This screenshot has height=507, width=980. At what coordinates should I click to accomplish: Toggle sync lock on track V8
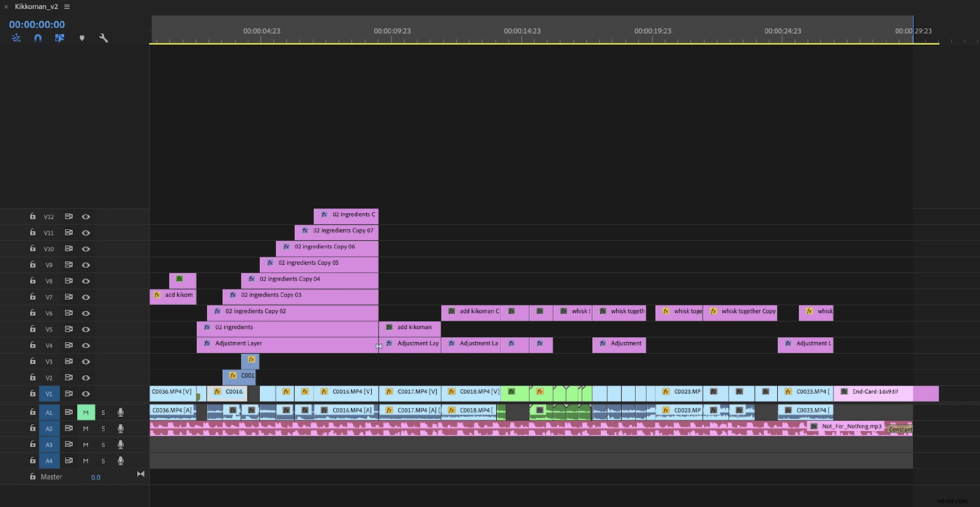69,281
